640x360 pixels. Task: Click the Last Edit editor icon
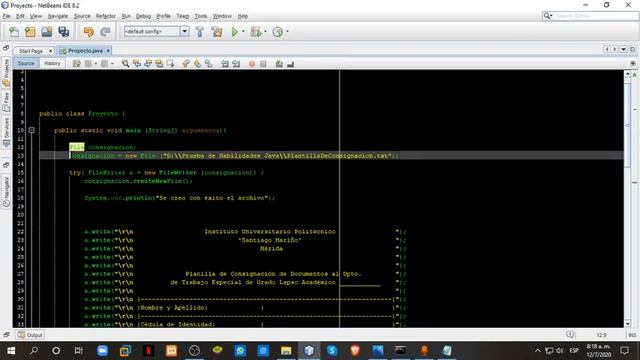76,64
